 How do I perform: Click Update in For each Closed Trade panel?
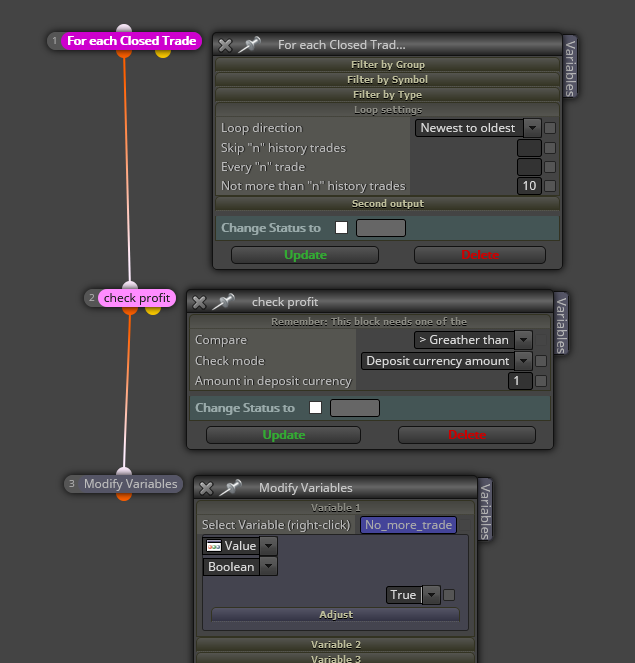click(x=305, y=255)
